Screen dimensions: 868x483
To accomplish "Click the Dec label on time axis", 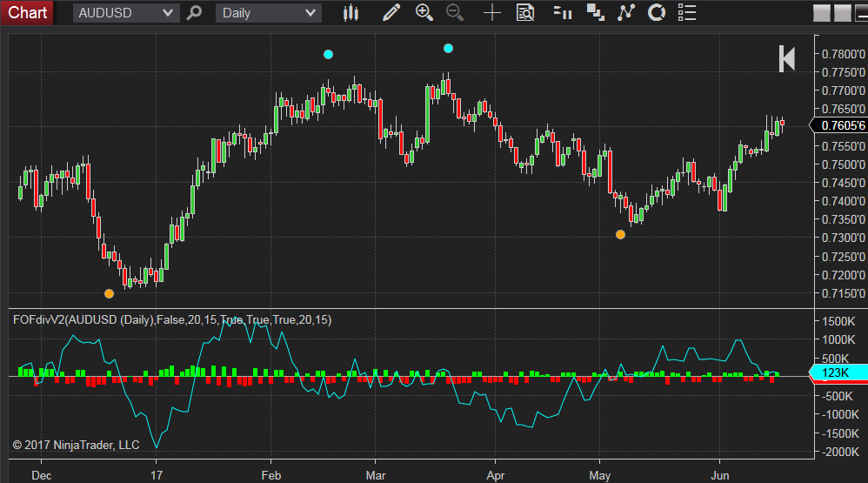I will 42,475.
